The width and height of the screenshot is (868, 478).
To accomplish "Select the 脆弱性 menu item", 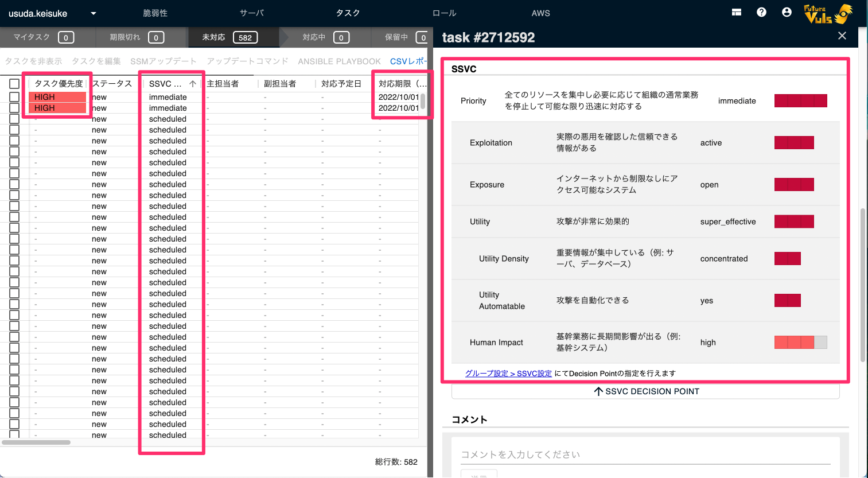I will click(x=155, y=13).
